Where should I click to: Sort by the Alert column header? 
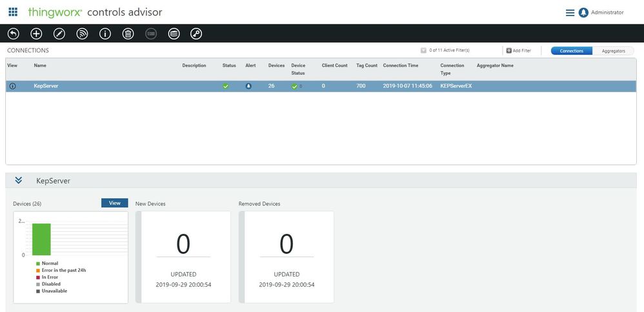(250, 65)
